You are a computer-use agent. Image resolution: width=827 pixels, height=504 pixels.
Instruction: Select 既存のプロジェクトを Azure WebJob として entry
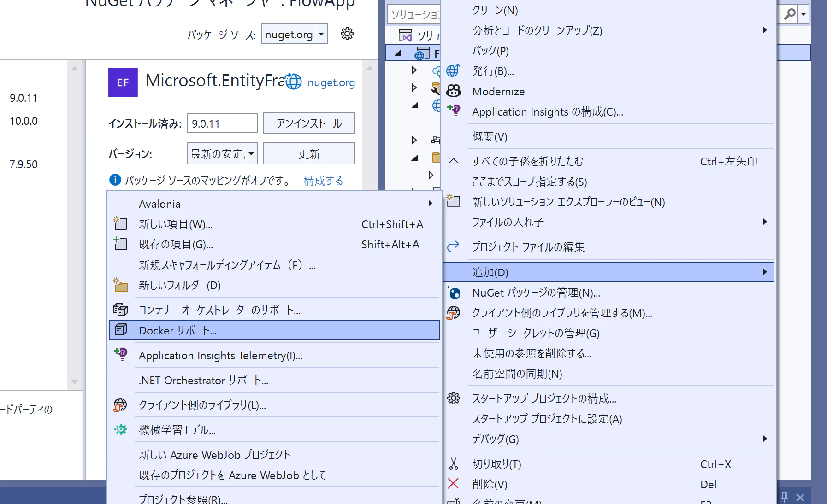(x=274, y=475)
